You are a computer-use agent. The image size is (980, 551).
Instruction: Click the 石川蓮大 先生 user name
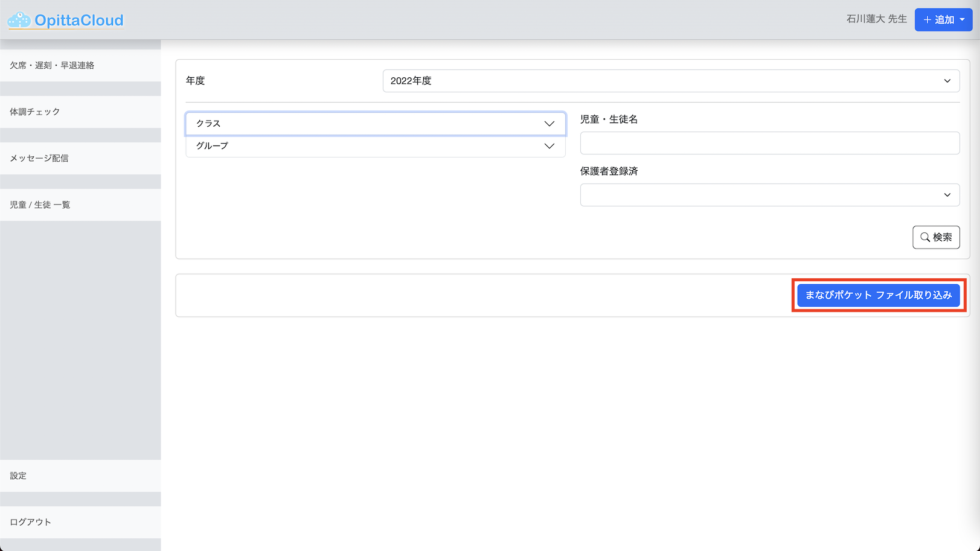(877, 19)
